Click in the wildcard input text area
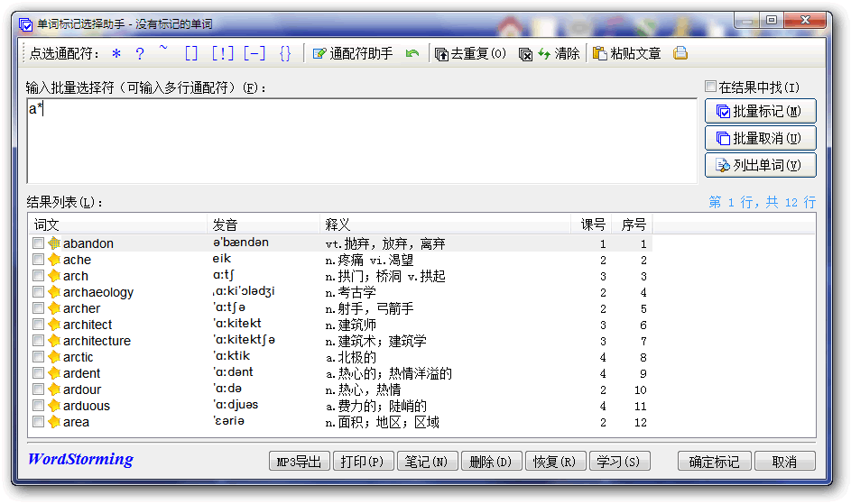 tap(361, 144)
